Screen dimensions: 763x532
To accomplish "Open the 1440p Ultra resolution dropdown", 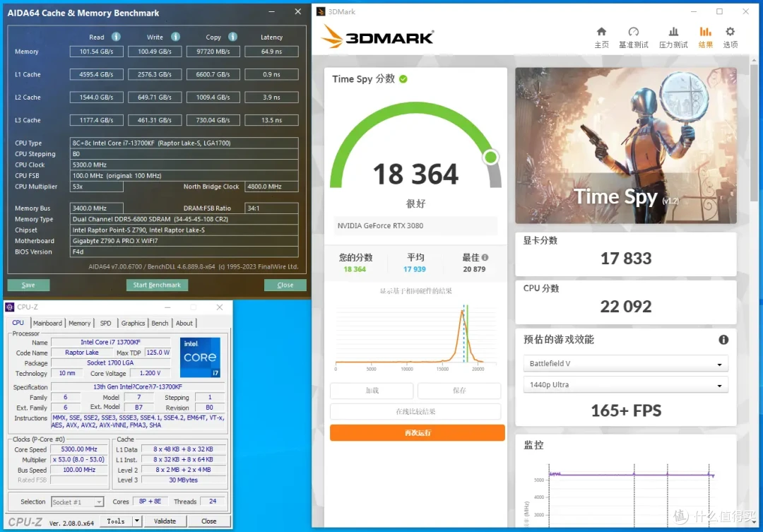I will [x=625, y=384].
